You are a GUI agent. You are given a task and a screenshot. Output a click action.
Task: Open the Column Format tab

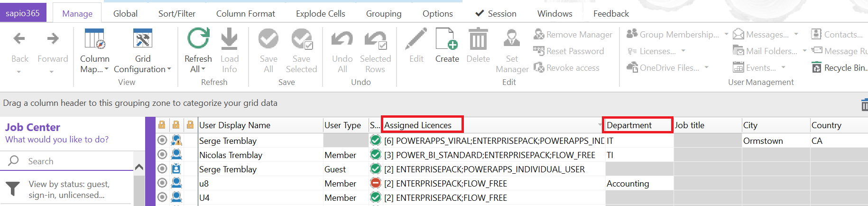tap(245, 14)
